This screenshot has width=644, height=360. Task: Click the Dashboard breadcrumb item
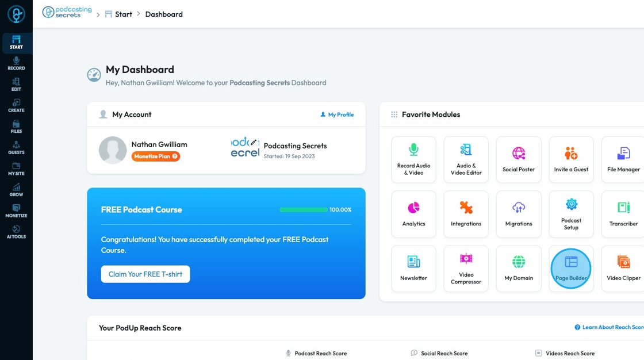164,14
